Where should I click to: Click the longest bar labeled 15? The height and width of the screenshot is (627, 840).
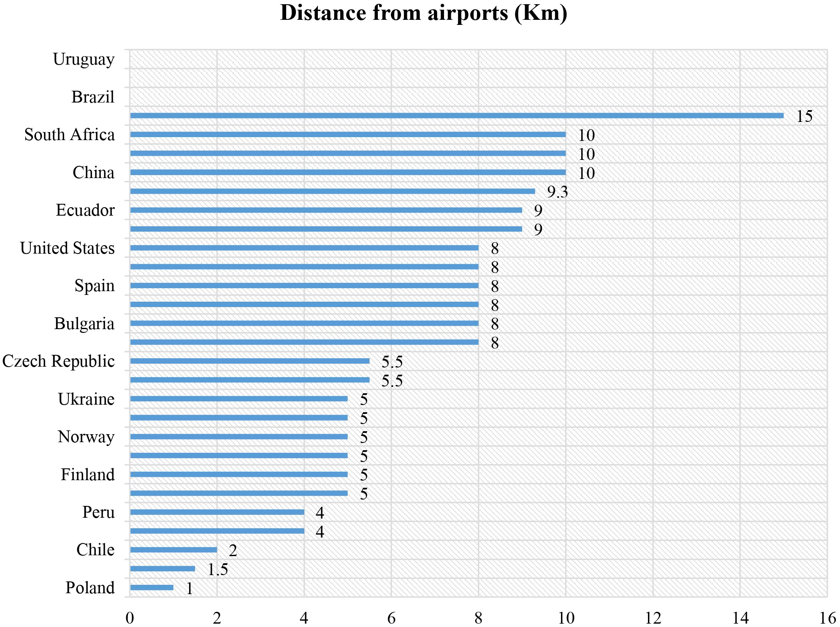click(x=456, y=116)
